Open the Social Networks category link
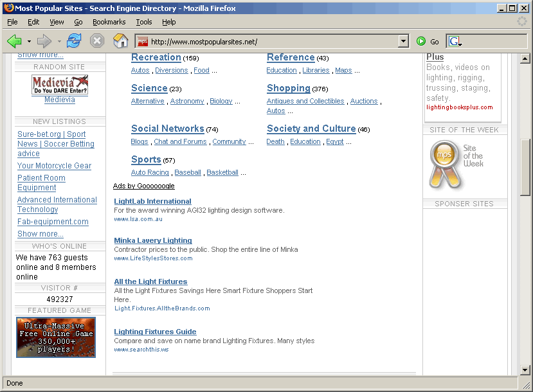This screenshot has width=533, height=392. [x=167, y=129]
